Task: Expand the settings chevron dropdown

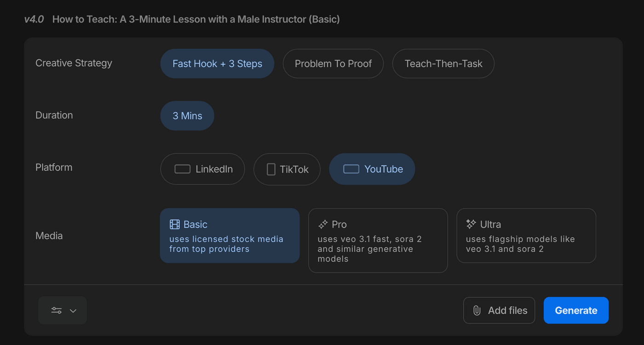Action: (x=73, y=311)
